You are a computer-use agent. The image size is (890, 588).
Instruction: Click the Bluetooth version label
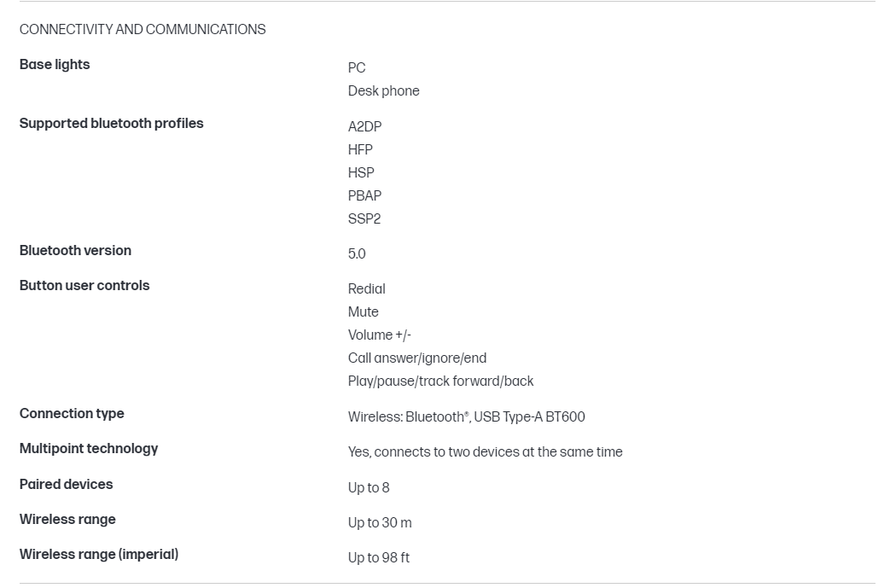(75, 251)
